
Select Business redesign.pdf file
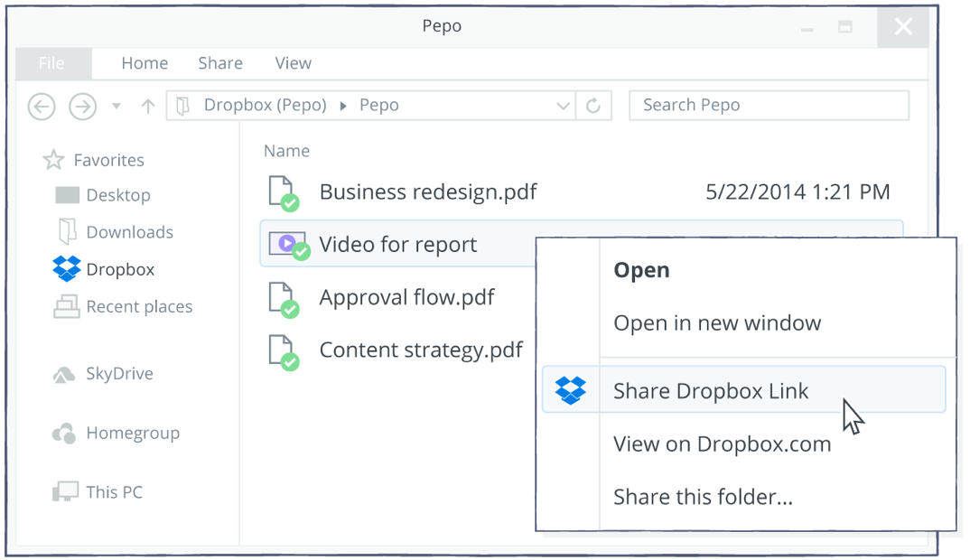coord(428,191)
